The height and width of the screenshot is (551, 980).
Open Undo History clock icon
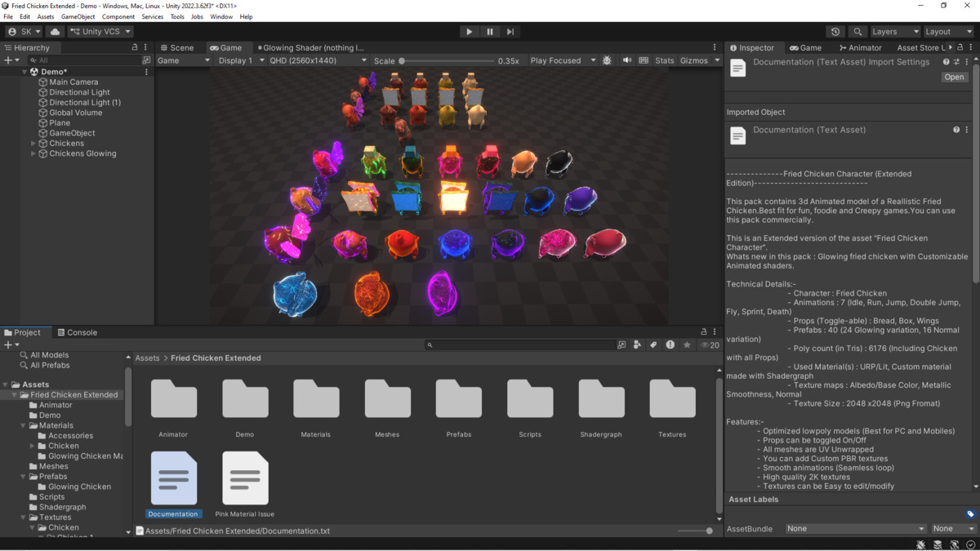point(835,32)
